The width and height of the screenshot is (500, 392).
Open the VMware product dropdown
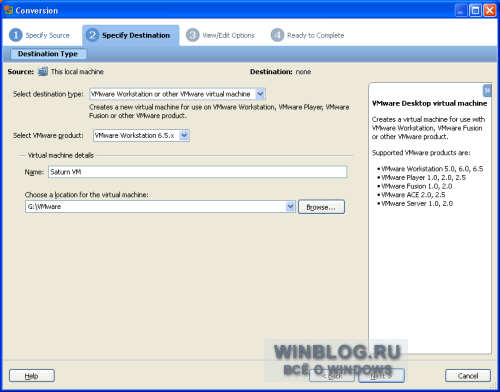pos(184,136)
